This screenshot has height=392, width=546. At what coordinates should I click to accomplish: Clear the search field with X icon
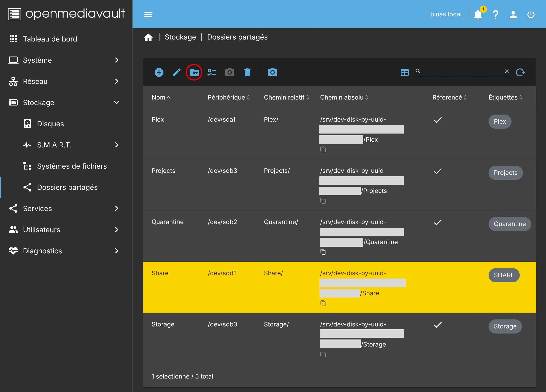pos(507,71)
